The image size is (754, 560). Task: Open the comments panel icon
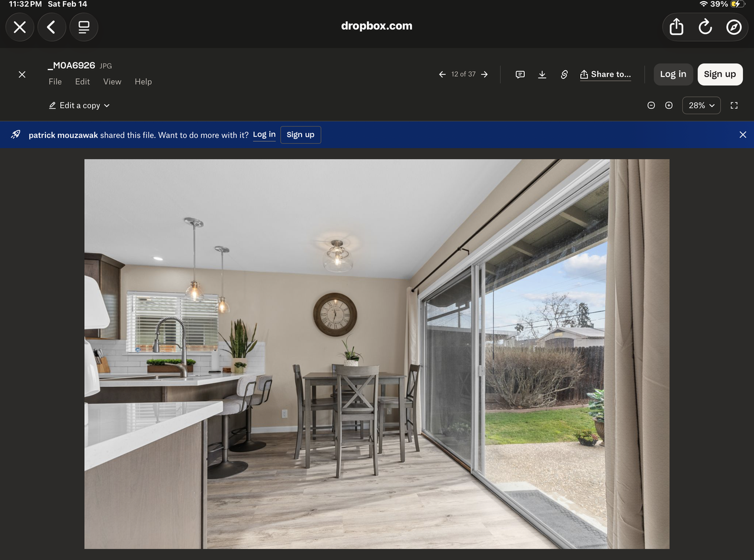(520, 74)
